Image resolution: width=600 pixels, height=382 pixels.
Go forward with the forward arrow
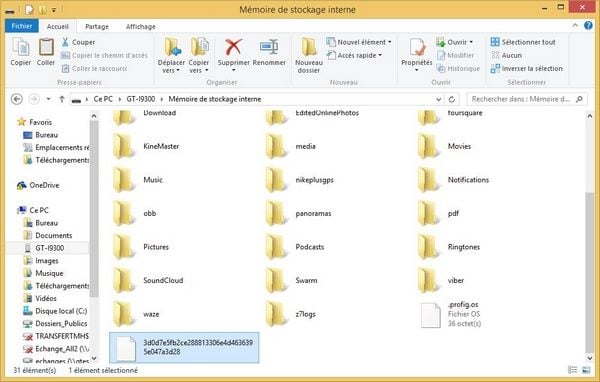click(x=34, y=99)
